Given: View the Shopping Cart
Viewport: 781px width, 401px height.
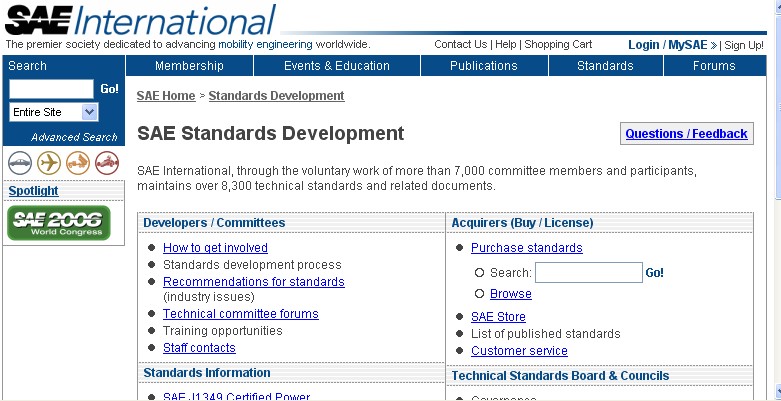Looking at the screenshot, I should point(558,44).
